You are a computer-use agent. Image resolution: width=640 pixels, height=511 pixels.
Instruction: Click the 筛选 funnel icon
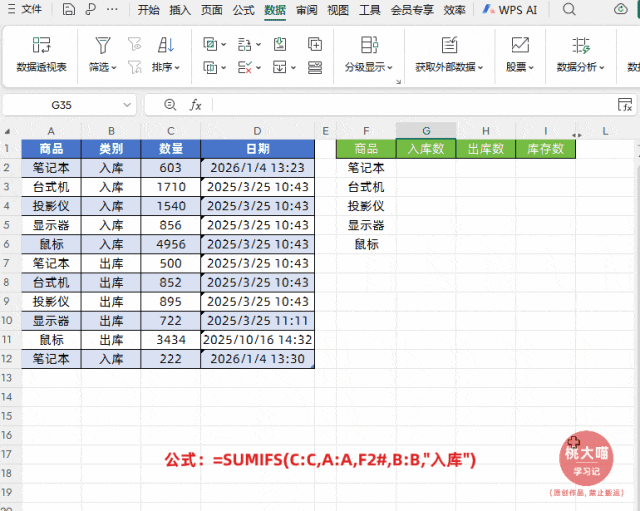102,45
